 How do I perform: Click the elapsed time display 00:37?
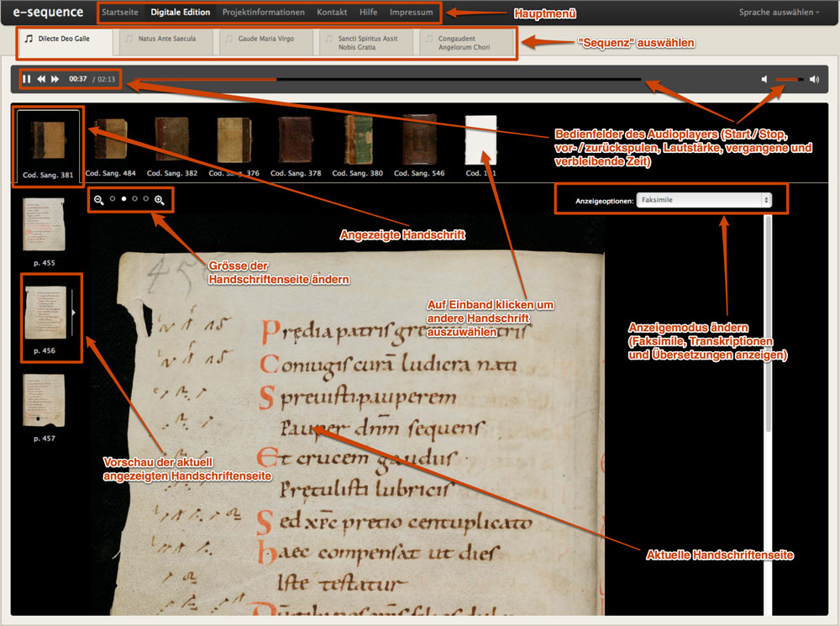(77, 79)
